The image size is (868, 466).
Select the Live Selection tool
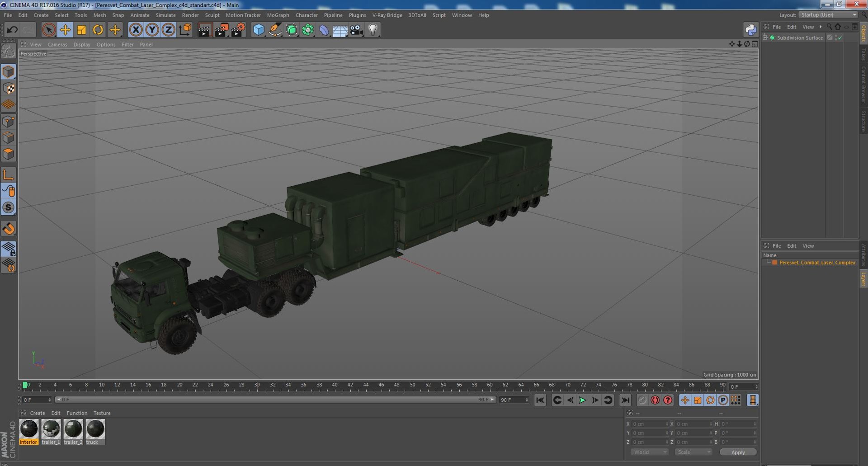pyautogui.click(x=49, y=30)
